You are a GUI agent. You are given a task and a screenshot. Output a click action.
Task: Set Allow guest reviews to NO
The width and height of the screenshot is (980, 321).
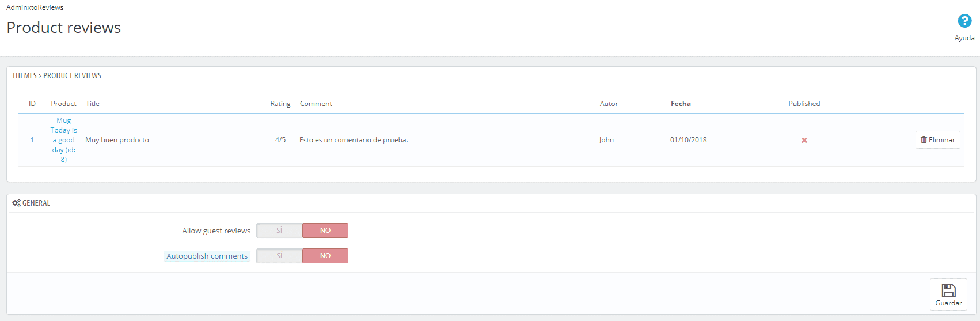pos(325,231)
